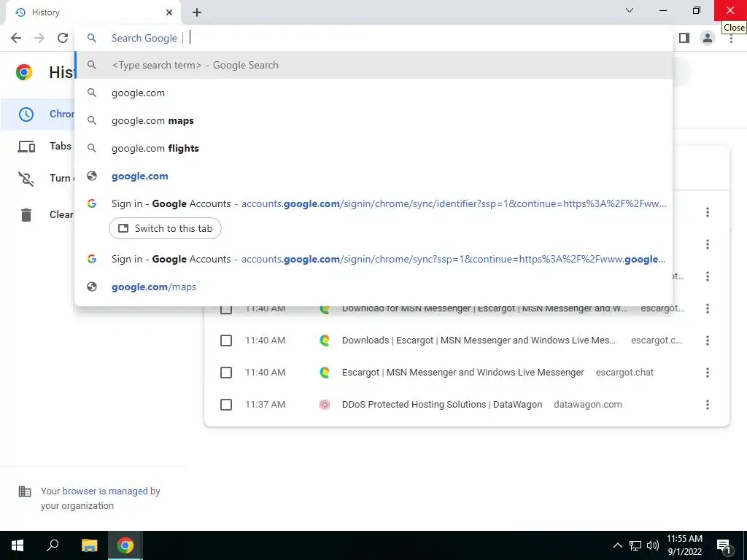Open the Windows Start menu
747x560 pixels.
pos(18,545)
